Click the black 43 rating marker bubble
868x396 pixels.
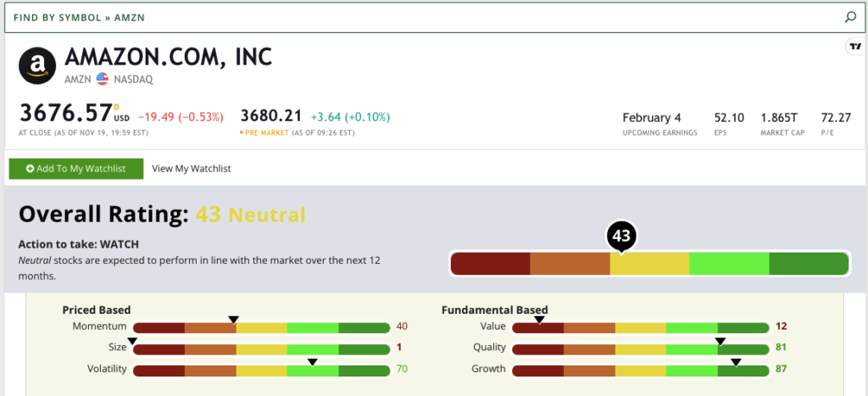pyautogui.click(x=621, y=237)
